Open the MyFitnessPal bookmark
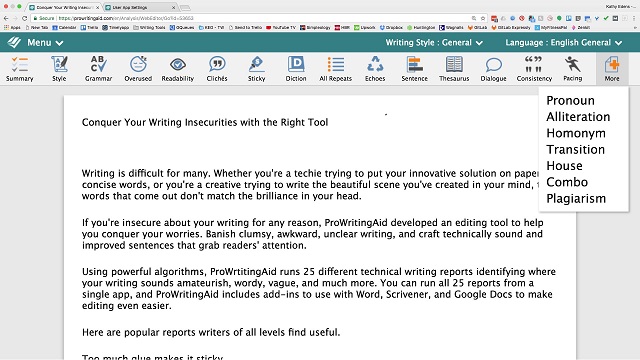Screen dimensions: 640x360 [x=551, y=28]
